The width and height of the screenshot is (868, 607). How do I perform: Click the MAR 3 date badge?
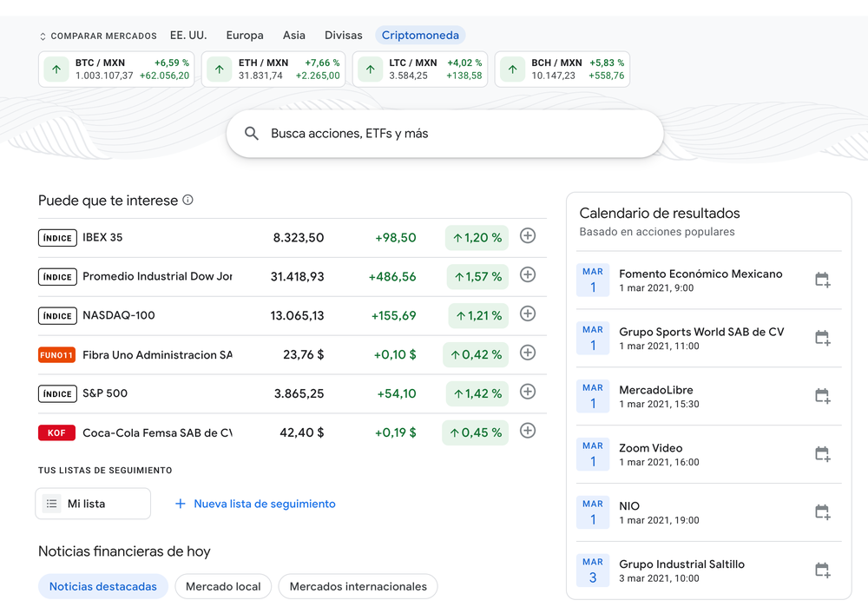[593, 570]
